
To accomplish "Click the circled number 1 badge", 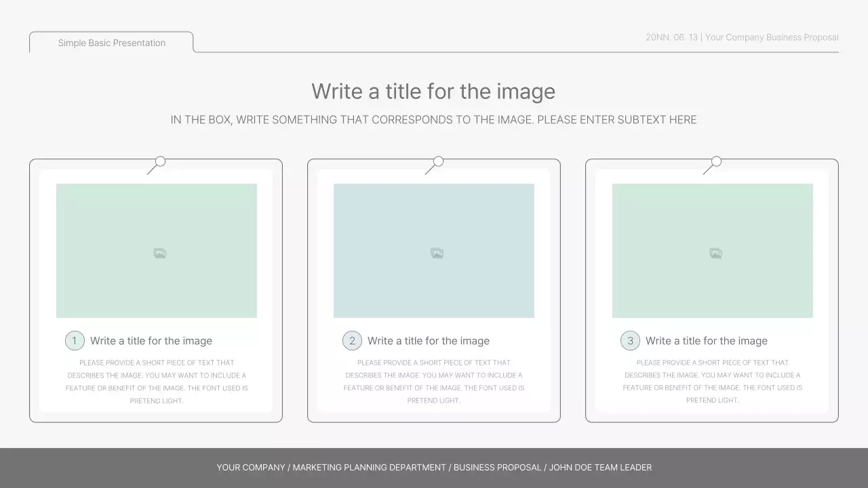I will [x=75, y=340].
